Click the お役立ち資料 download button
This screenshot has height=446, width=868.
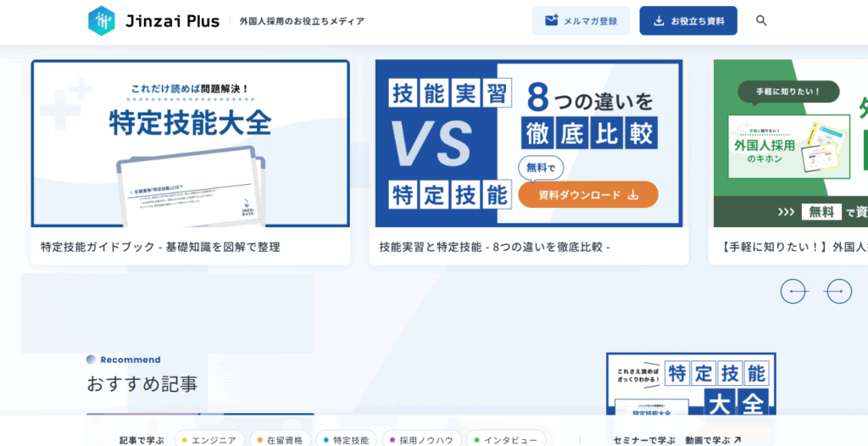(687, 21)
